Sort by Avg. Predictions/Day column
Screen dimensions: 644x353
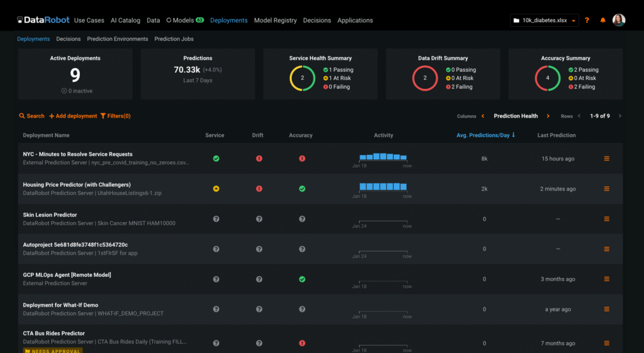(486, 135)
